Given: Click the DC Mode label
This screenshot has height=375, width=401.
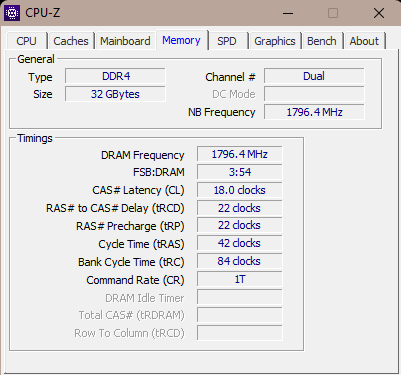Looking at the screenshot, I should pyautogui.click(x=234, y=94).
